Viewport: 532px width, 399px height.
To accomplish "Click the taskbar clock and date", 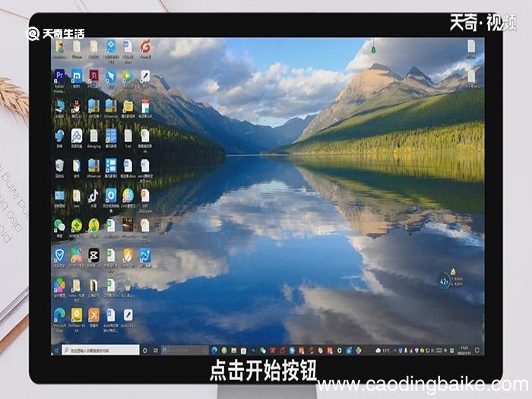I will coord(464,350).
